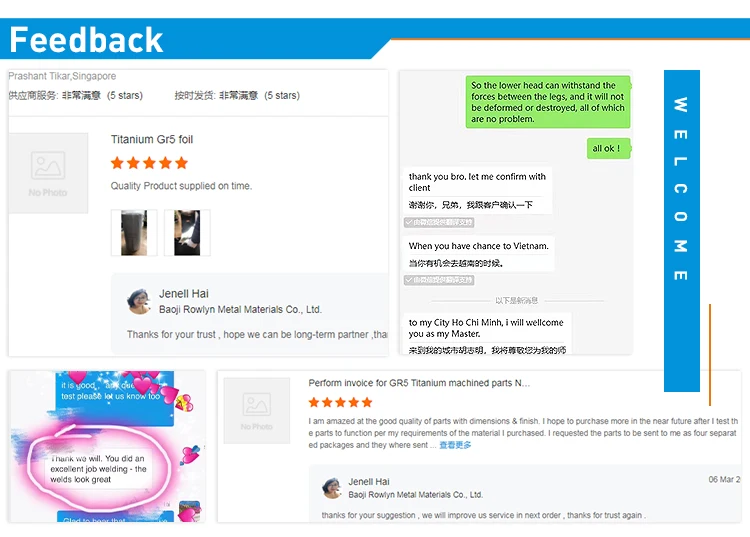Click the 'Baoji Rowlyn Metal Materials Co., Ltd.' name in the top reply
This screenshot has height=537, width=750.
[240, 309]
